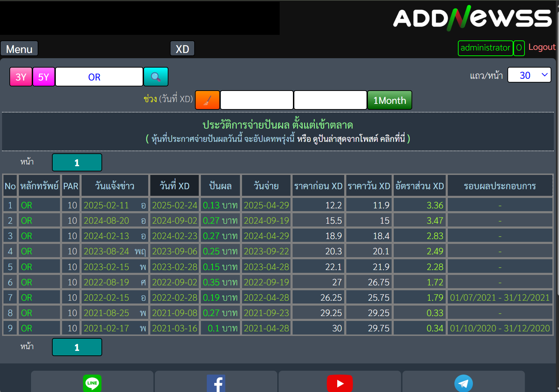The image size is (559, 392).
Task: Click the PAR column header
Action: click(71, 186)
